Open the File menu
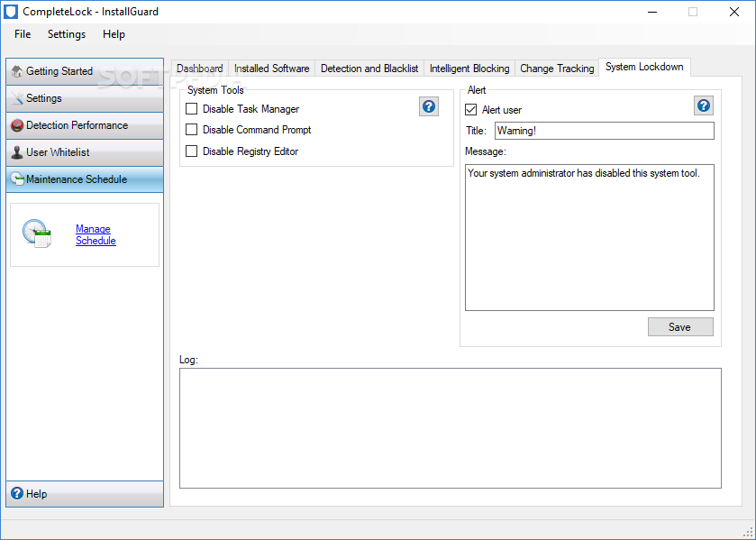This screenshot has height=540, width=756. point(23,34)
